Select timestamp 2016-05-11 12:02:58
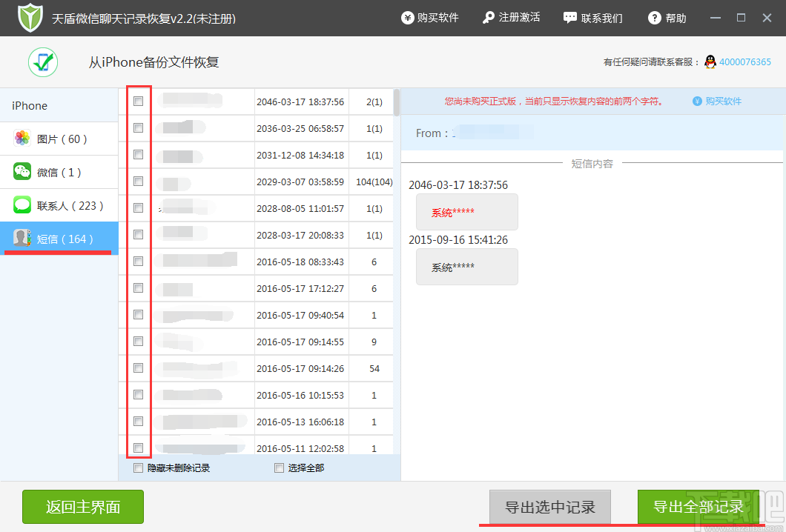Image resolution: width=786 pixels, height=532 pixels. 300,448
